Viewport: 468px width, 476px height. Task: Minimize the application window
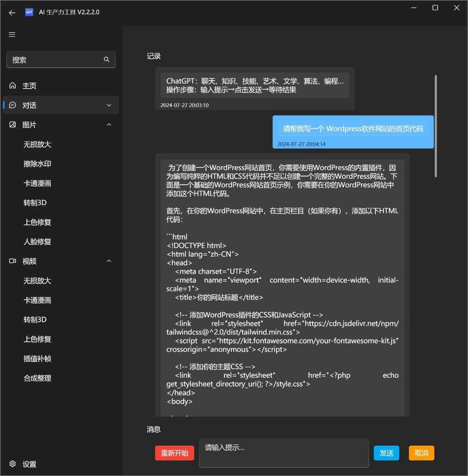click(x=414, y=8)
